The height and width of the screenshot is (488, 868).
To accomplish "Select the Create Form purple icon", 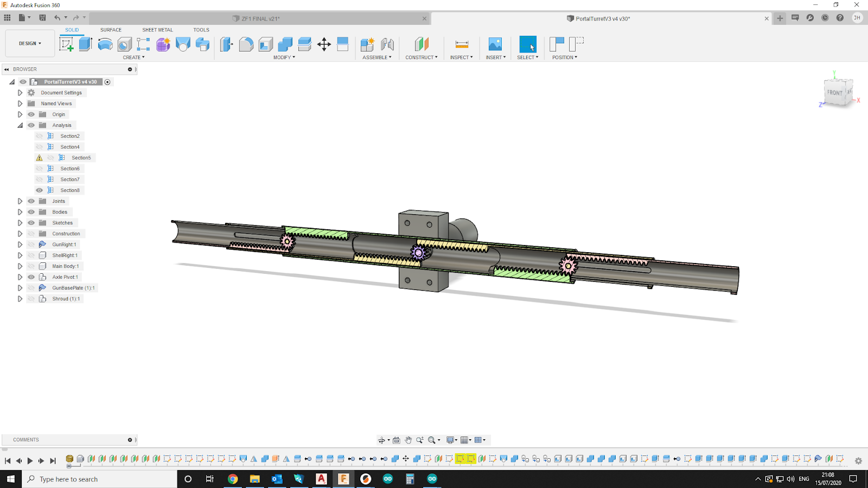I will [x=163, y=44].
